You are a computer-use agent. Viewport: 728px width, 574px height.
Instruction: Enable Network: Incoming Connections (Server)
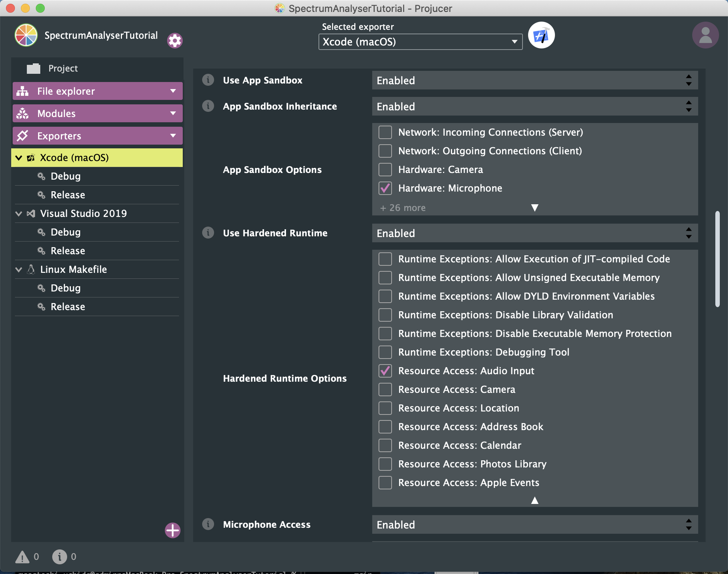coord(385,132)
